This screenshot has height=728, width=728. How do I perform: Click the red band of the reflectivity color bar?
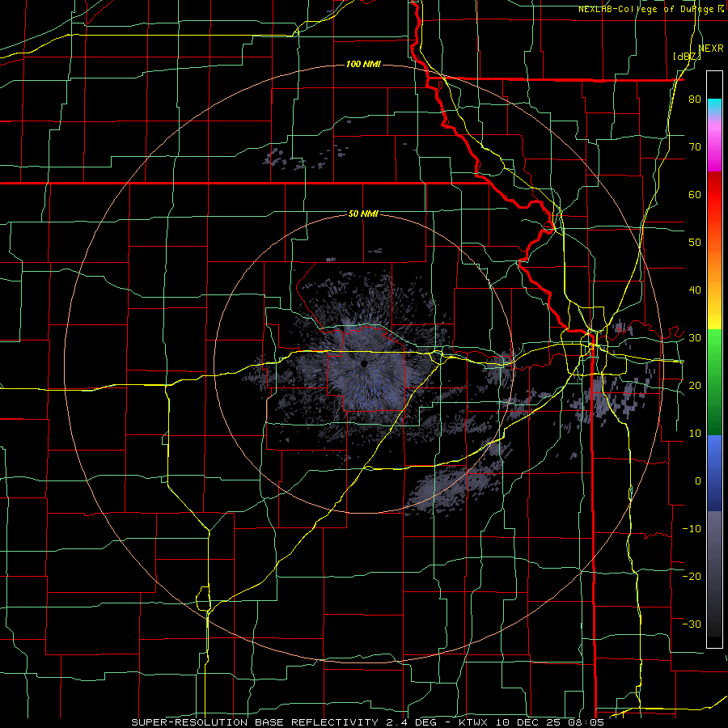pos(714,195)
